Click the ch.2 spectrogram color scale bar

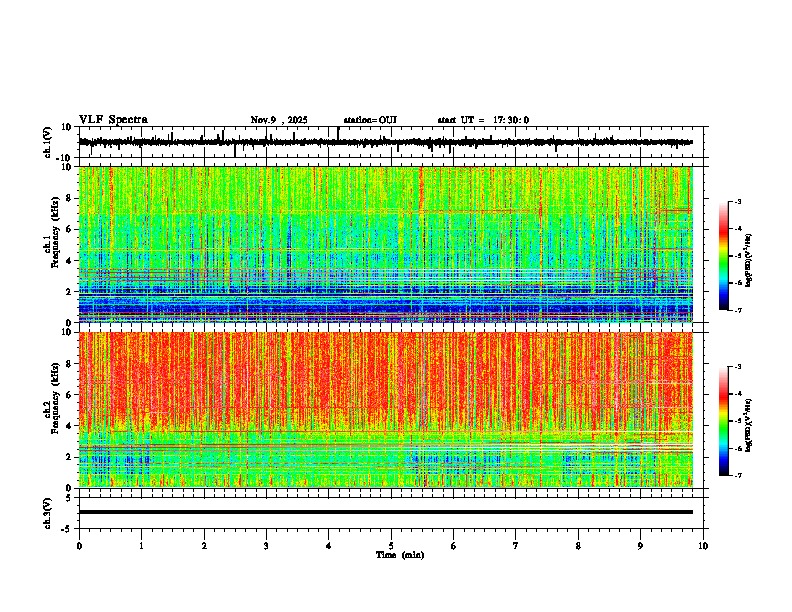[x=723, y=421]
